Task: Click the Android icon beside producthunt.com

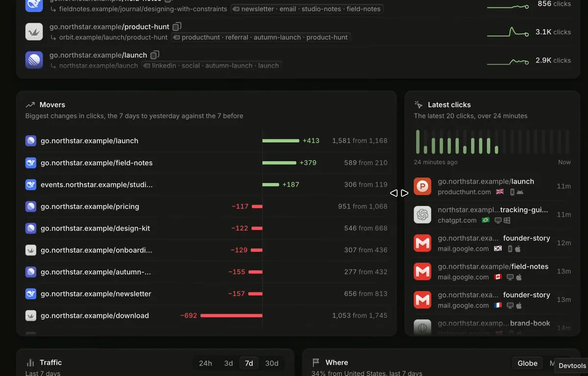Action: pos(520,192)
